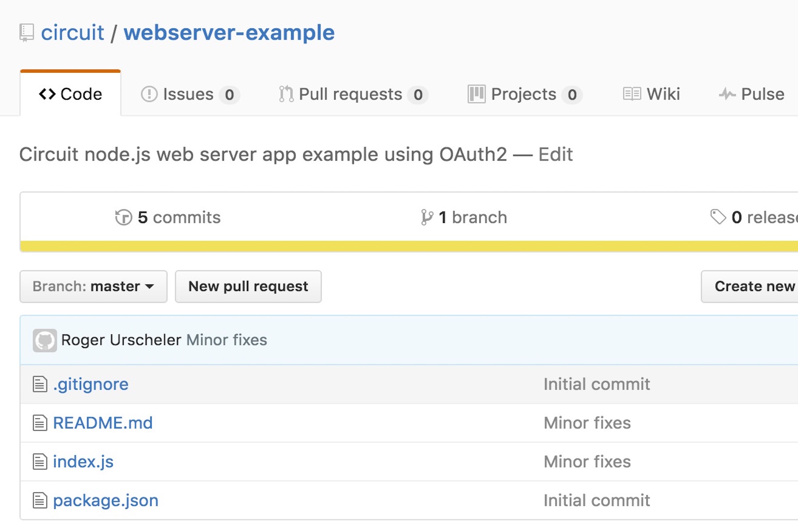
Task: Click the Pull requests merge icon
Action: click(x=286, y=94)
